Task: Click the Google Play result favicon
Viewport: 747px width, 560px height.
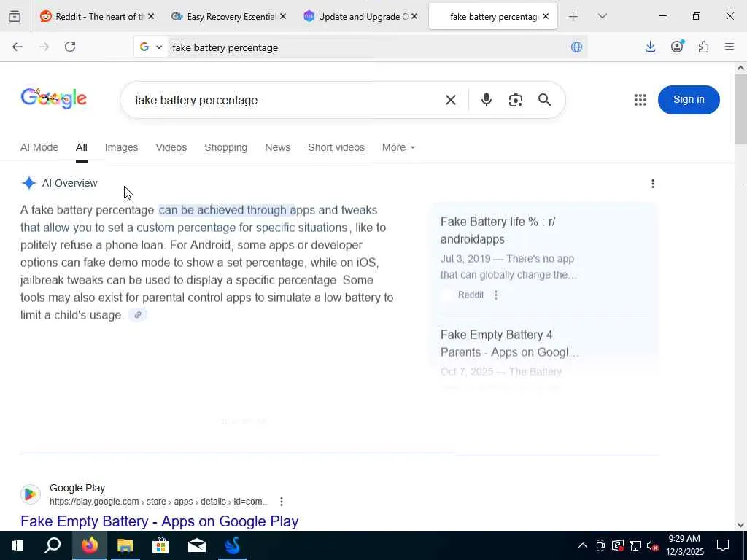Action: coord(30,494)
